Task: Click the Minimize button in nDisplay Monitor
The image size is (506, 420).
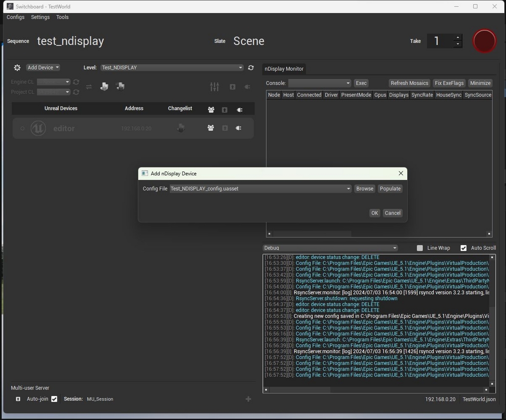Action: [480, 83]
